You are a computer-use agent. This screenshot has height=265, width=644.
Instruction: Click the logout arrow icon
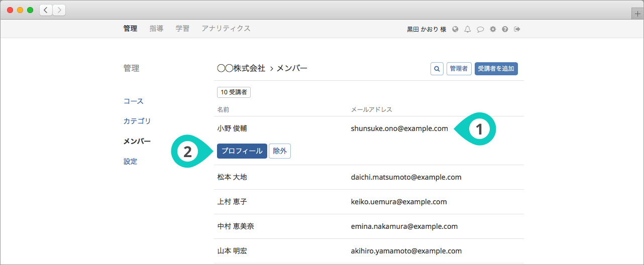coord(517,29)
